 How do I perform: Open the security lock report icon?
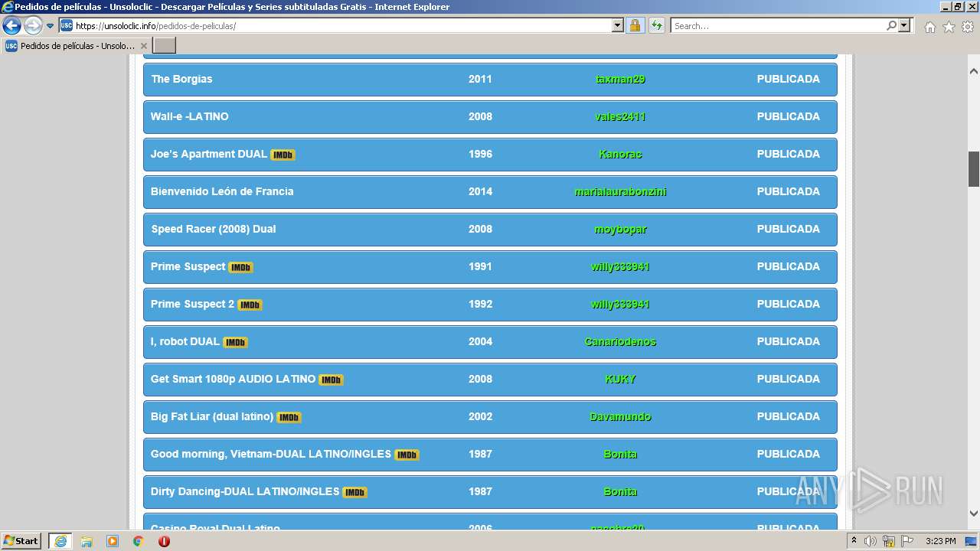click(x=635, y=26)
